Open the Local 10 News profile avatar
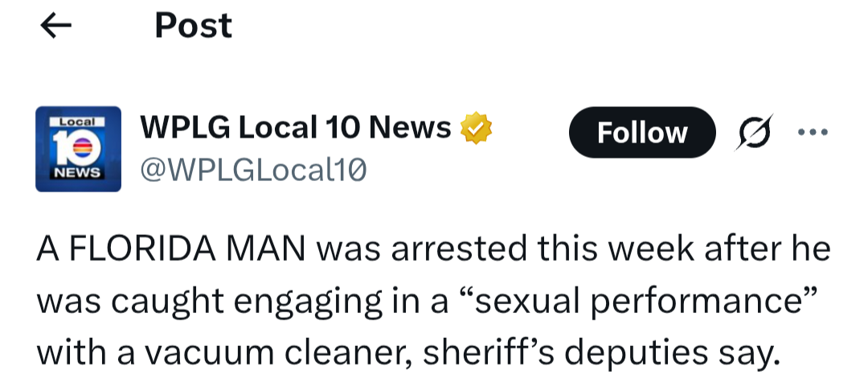The width and height of the screenshot is (868, 383). tap(78, 149)
